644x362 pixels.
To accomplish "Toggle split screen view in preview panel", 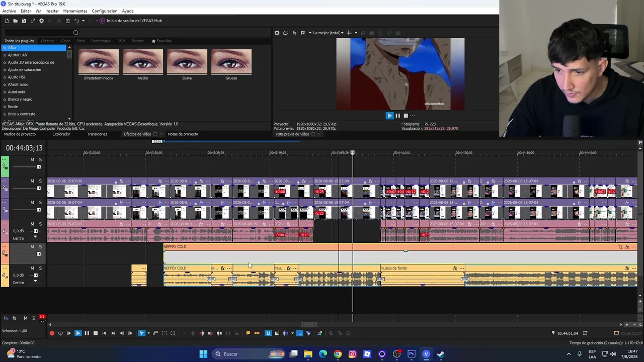I will [303, 33].
